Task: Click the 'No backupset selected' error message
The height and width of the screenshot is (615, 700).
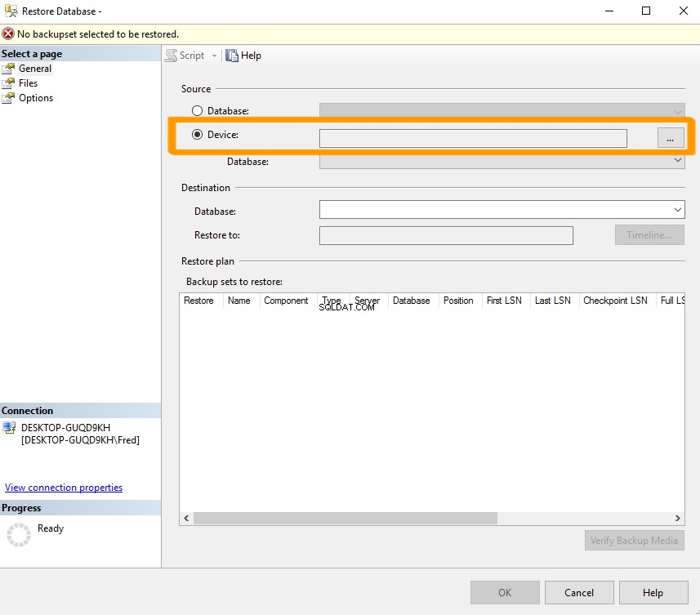Action: pyautogui.click(x=98, y=34)
